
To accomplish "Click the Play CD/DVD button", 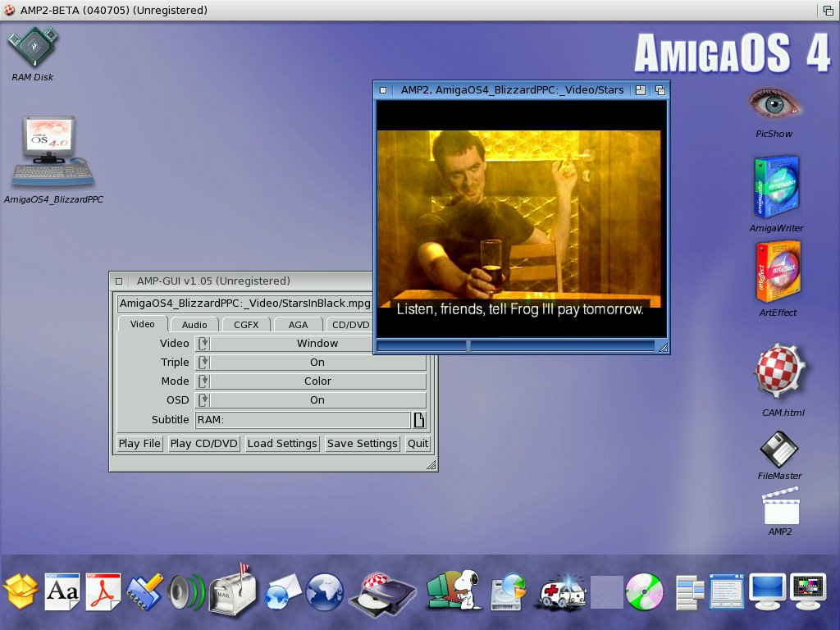I will (x=203, y=444).
